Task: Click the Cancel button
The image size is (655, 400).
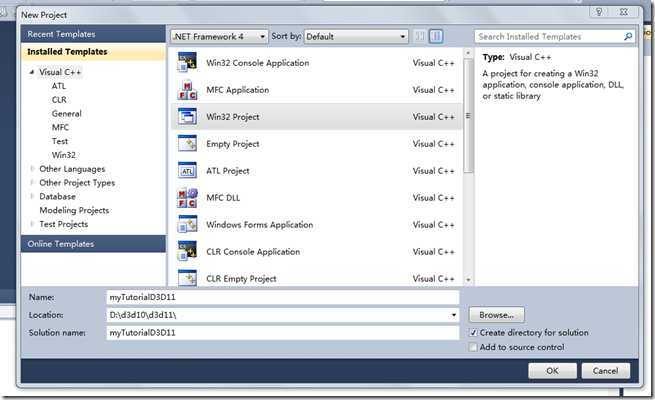Action: tap(605, 370)
